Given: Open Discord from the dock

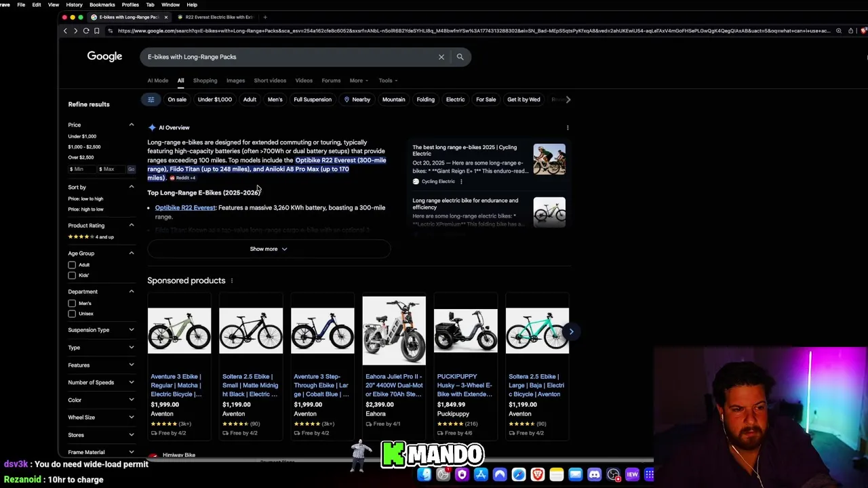Looking at the screenshot, I should pos(595,474).
